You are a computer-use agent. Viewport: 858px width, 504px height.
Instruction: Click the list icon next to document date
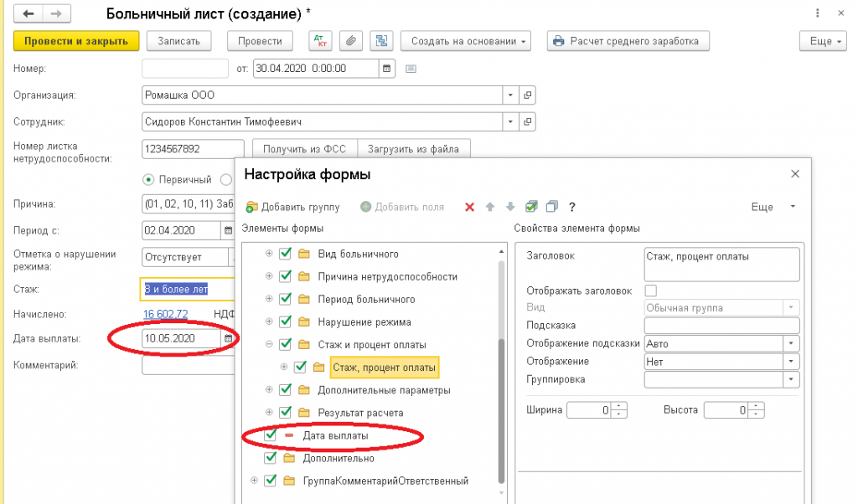point(411,69)
